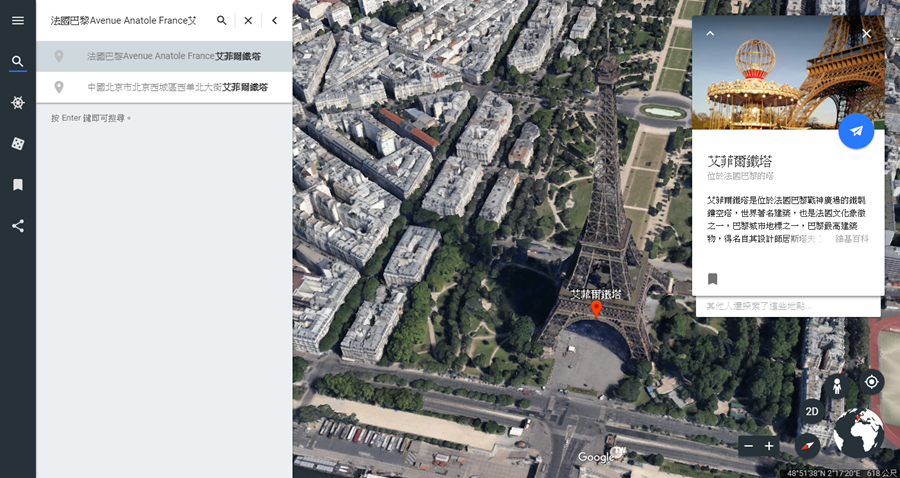
Task: Click the magnifier search button in search bar
Action: pos(222,21)
